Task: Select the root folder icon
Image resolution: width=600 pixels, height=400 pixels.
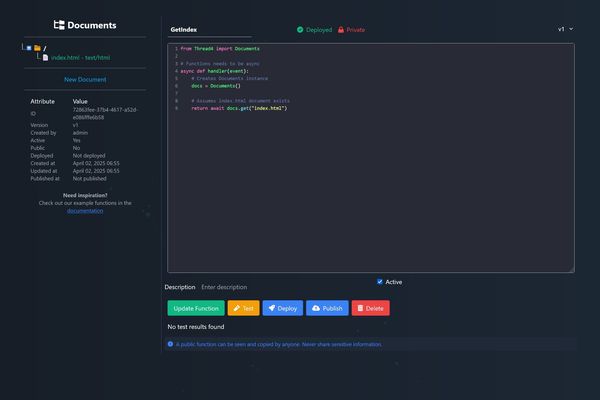Action: (x=37, y=48)
